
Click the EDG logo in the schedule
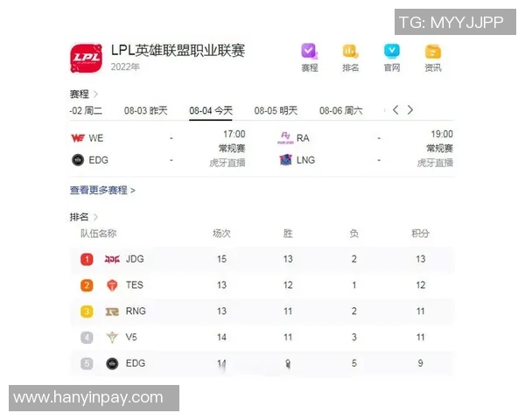pyautogui.click(x=78, y=160)
